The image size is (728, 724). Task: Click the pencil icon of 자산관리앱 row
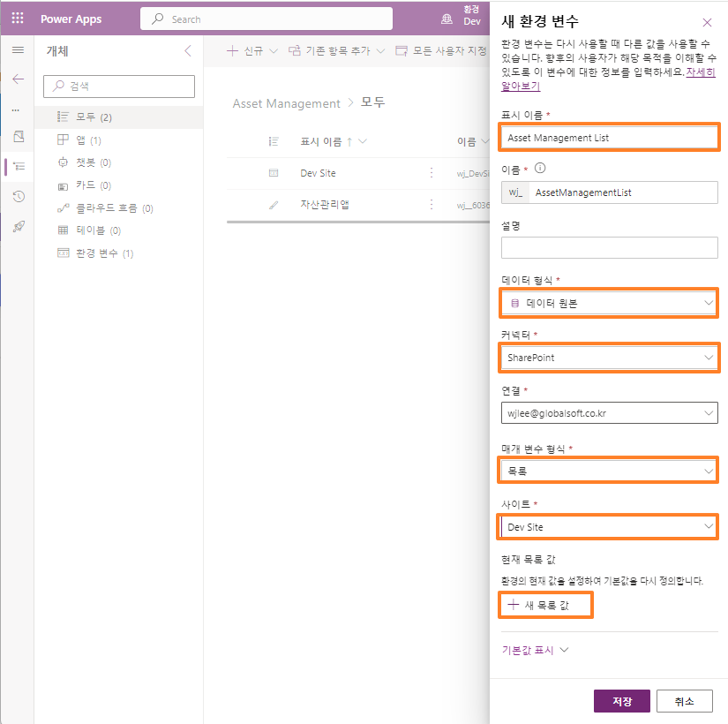(x=274, y=205)
